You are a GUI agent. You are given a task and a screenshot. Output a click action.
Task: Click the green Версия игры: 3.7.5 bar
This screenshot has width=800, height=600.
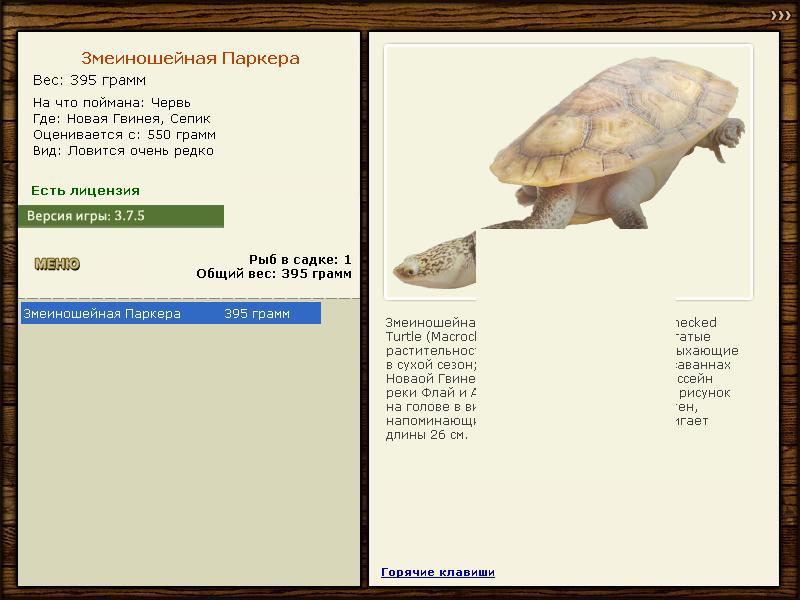pos(121,216)
